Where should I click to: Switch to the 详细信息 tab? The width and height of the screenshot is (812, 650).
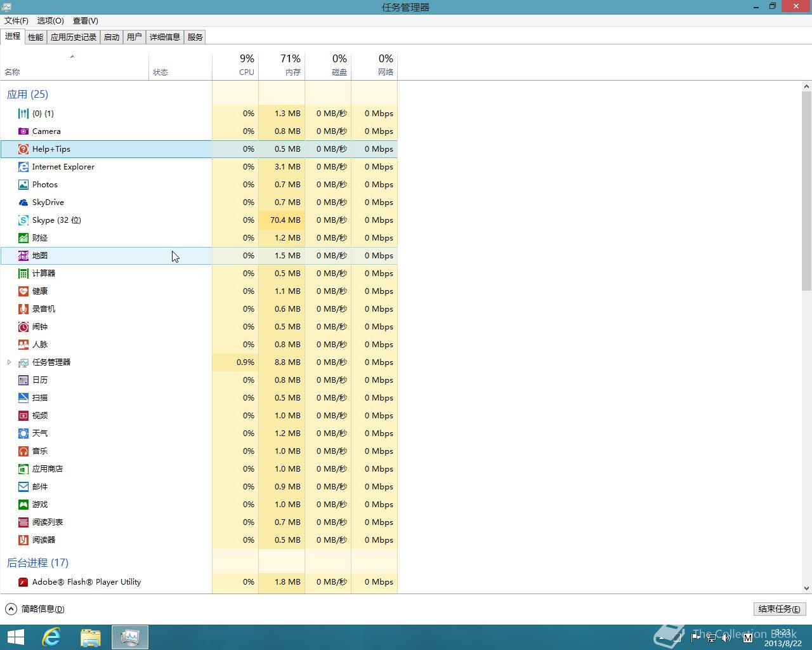click(165, 37)
